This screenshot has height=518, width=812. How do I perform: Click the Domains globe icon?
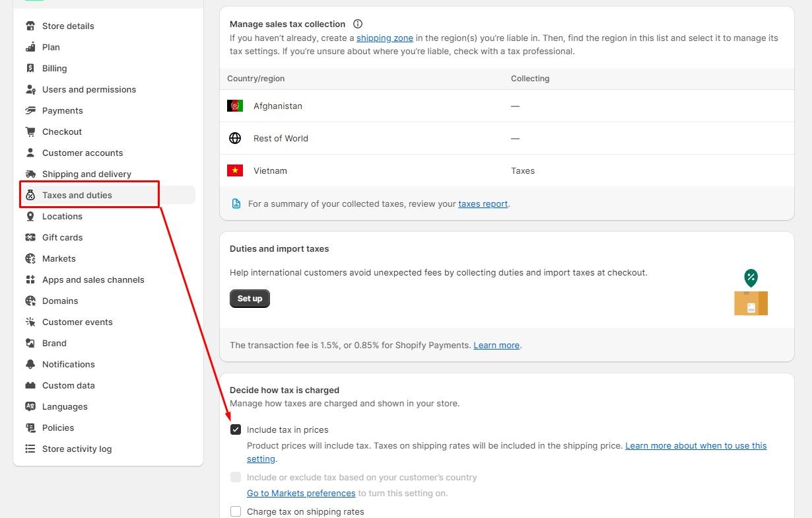[30, 301]
